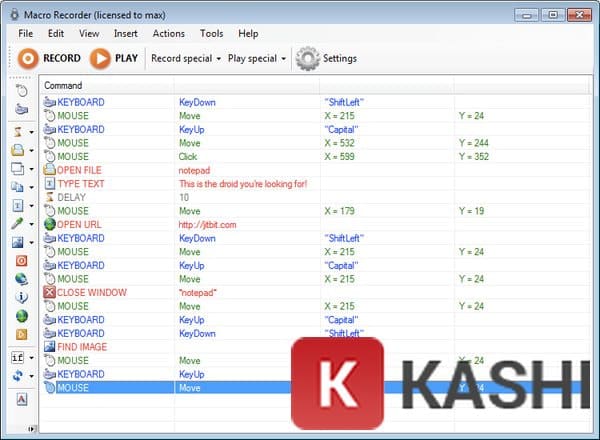Click the orange play macro sidebar icon
This screenshot has height=440, width=600.
tap(21, 334)
